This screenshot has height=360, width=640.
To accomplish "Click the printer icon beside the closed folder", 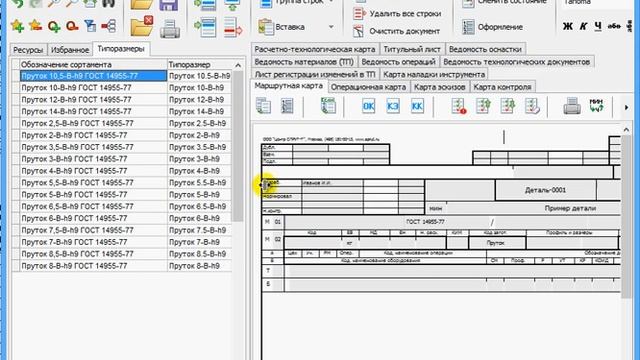I will point(170,28).
